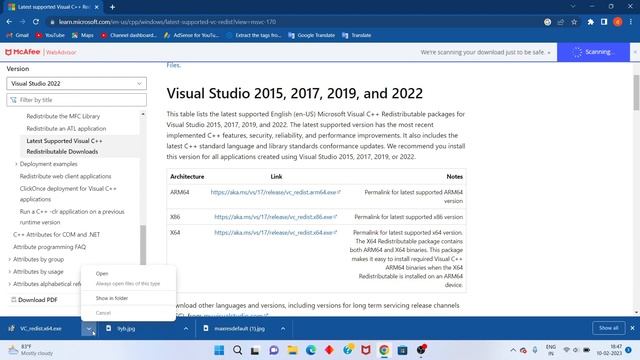
Task: Open Gmail bookmark
Action: click(18, 36)
